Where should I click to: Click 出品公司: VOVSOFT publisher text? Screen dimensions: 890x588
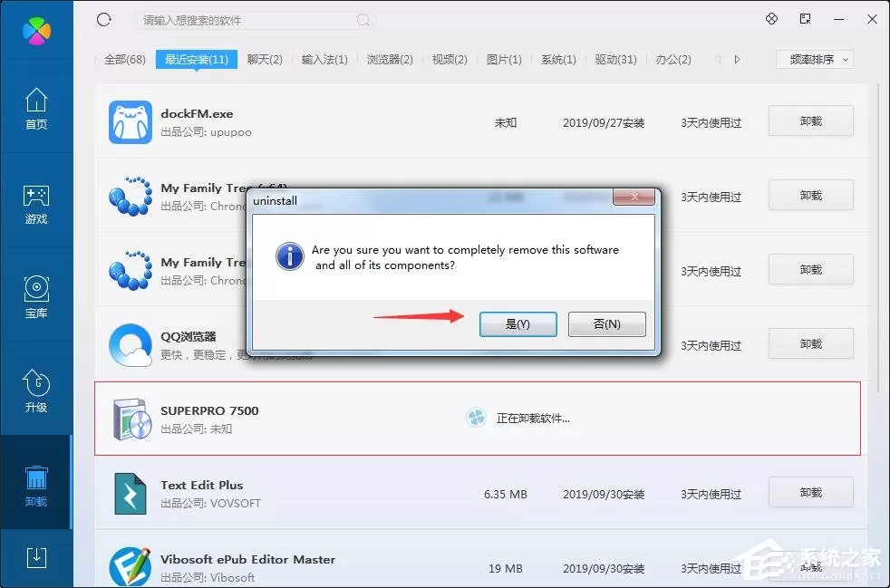tap(210, 504)
